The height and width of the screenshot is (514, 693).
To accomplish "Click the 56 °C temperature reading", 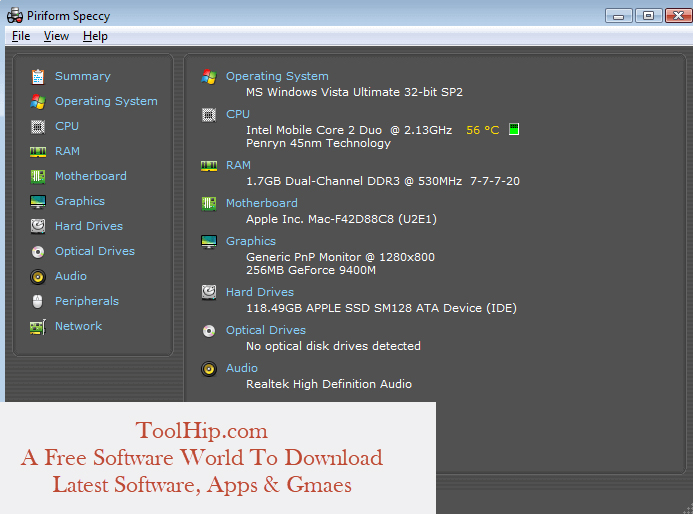I will click(483, 130).
